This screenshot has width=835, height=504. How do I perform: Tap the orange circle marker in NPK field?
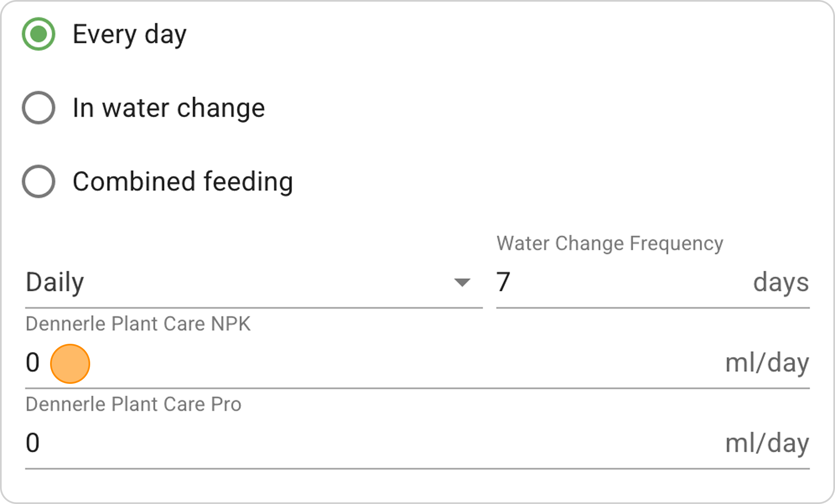[70, 363]
